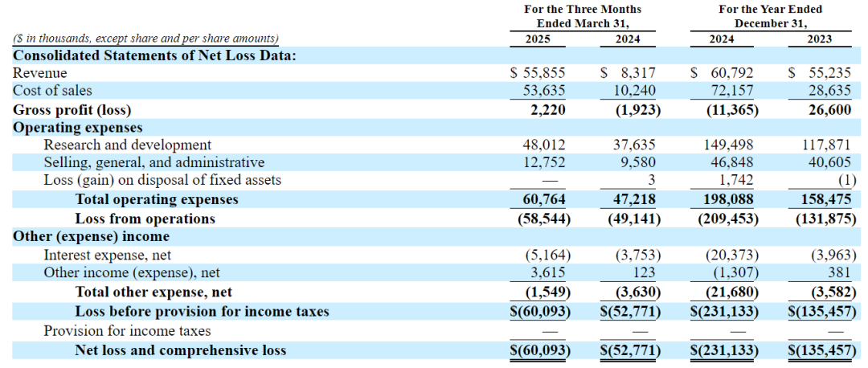Image resolution: width=868 pixels, height=368 pixels.
Task: Click the 'For the Year Ended December 31,' header
Action: click(x=770, y=17)
